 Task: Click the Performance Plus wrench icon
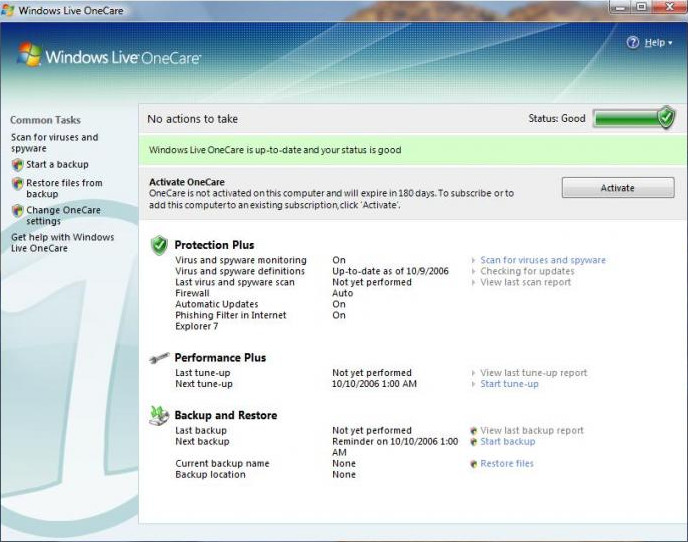[159, 358]
